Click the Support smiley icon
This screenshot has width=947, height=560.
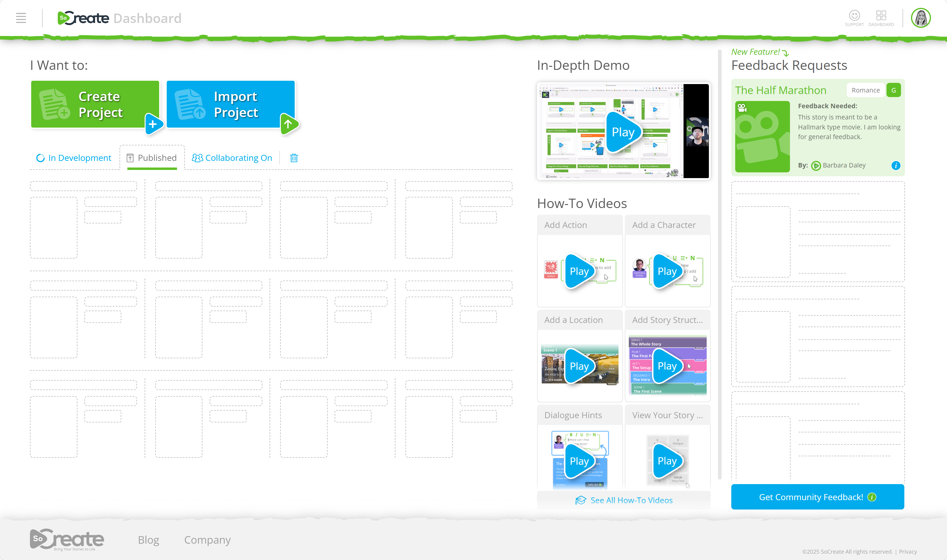854,15
